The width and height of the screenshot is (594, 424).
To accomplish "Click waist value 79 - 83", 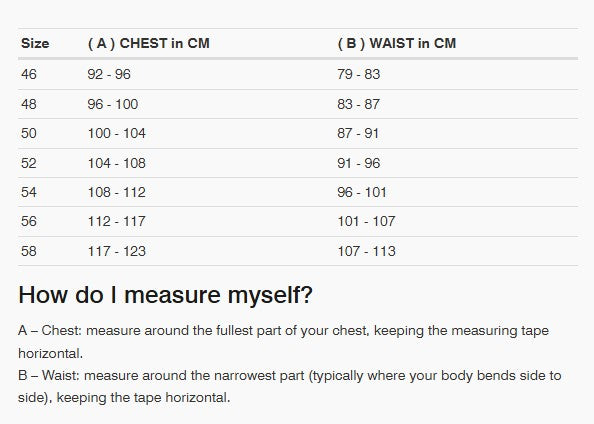I will [x=359, y=74].
